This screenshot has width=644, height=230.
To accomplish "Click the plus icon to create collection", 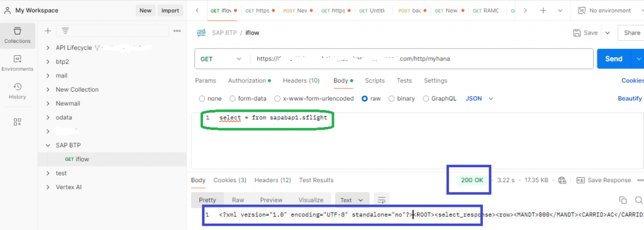I will [x=48, y=31].
